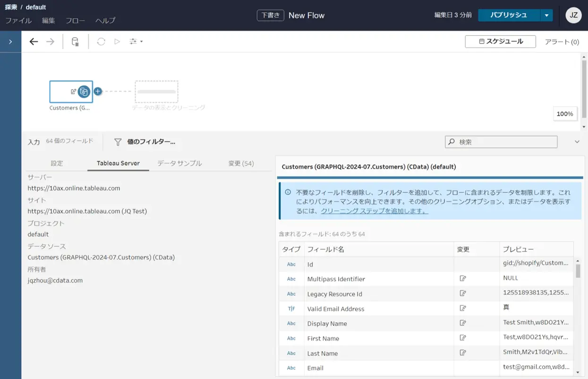Click the スケジュール button

500,42
